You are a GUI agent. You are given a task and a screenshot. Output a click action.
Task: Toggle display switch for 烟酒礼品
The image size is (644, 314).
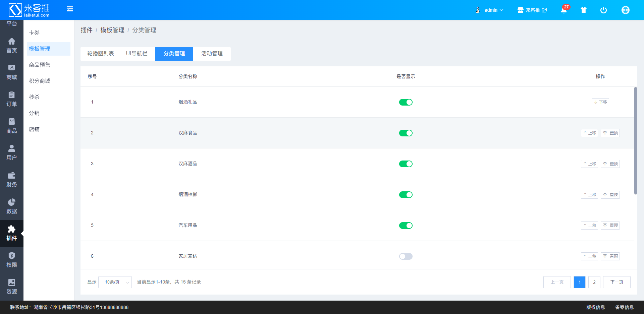pyautogui.click(x=406, y=102)
